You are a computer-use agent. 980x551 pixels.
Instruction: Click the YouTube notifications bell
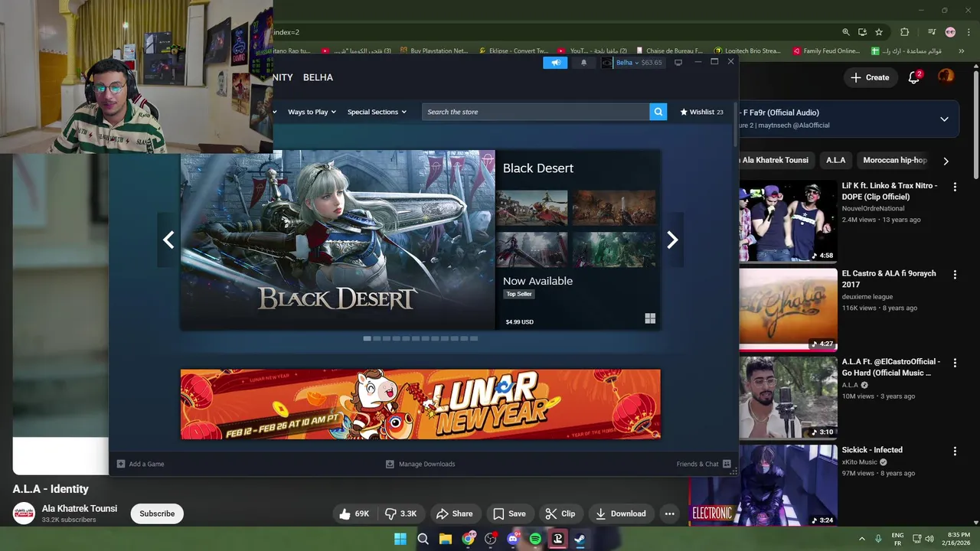coord(913,77)
